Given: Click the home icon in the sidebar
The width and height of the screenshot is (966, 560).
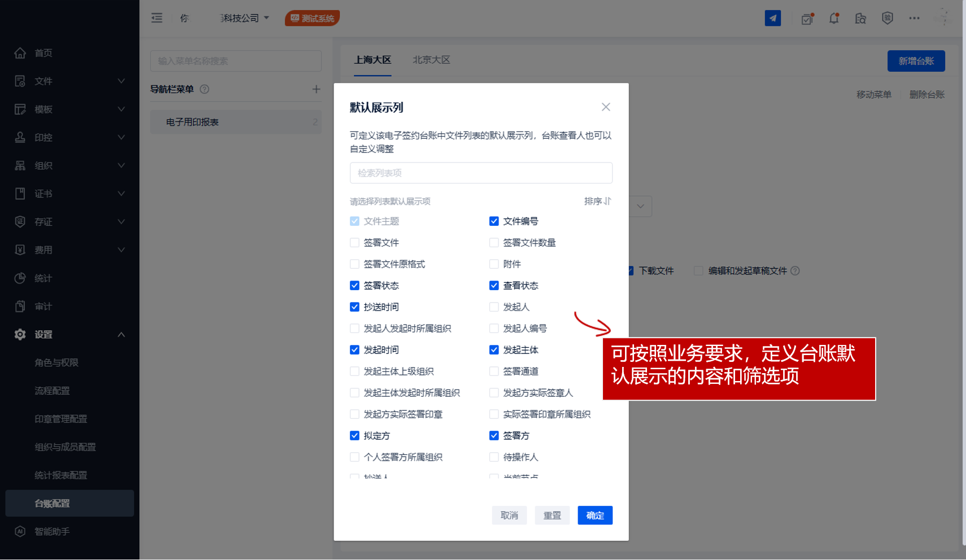Looking at the screenshot, I should (20, 53).
